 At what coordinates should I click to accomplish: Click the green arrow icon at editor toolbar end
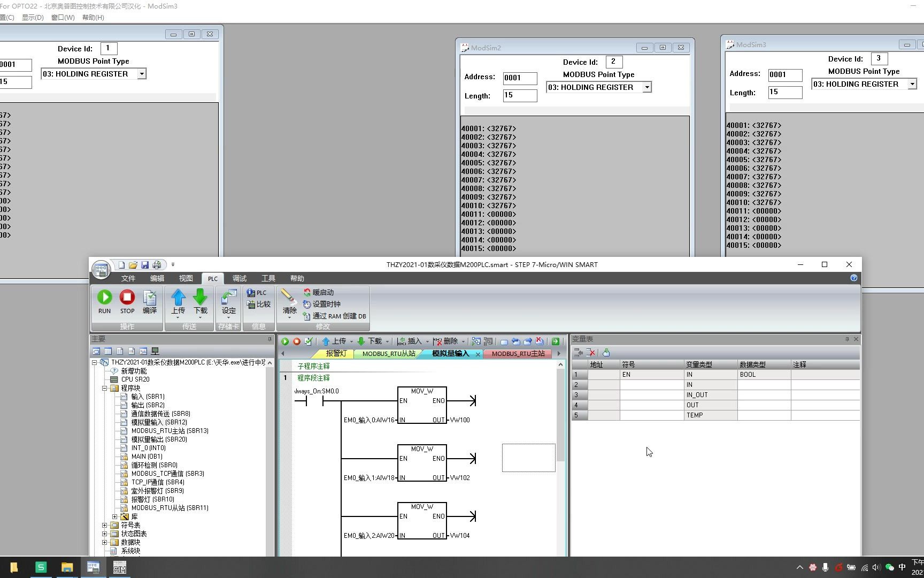(556, 341)
